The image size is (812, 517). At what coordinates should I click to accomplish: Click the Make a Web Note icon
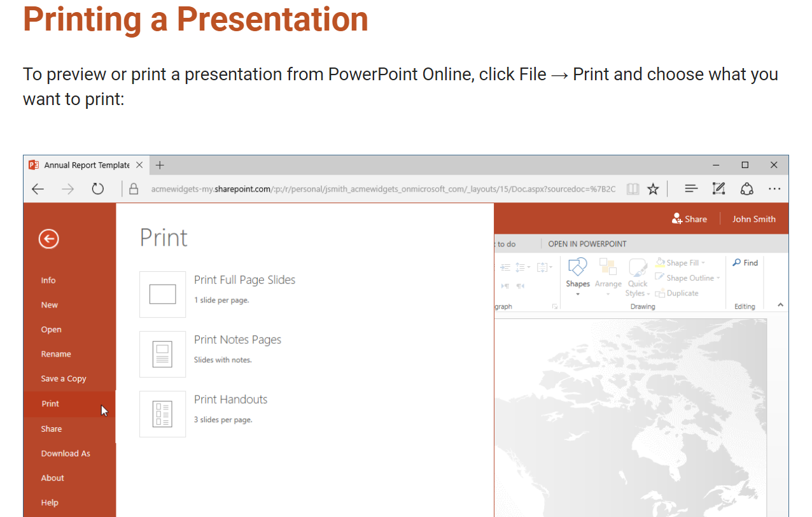pyautogui.click(x=719, y=189)
